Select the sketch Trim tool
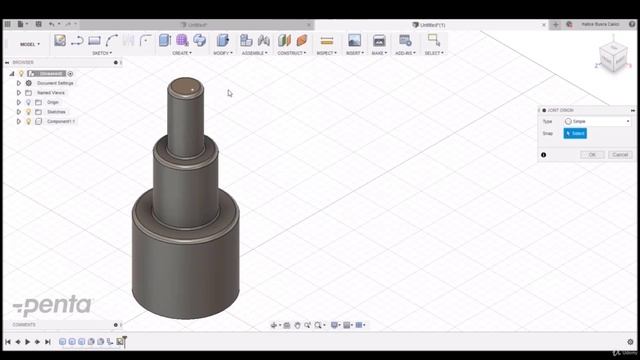 click(129, 40)
